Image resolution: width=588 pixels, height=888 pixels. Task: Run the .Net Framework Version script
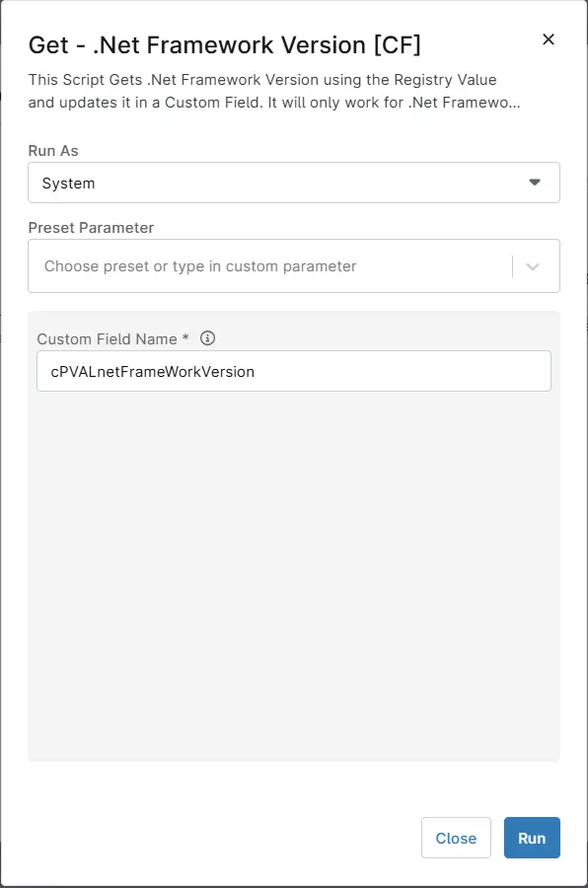point(532,838)
